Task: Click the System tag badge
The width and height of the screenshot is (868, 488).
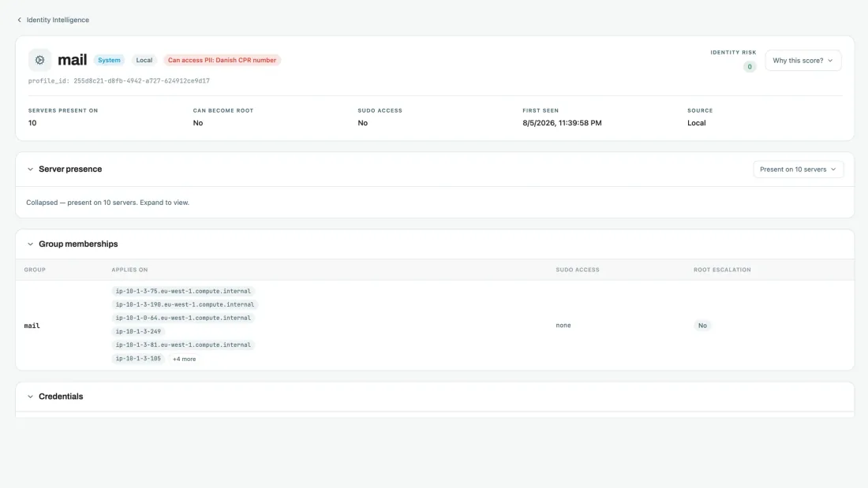Action: 109,60
